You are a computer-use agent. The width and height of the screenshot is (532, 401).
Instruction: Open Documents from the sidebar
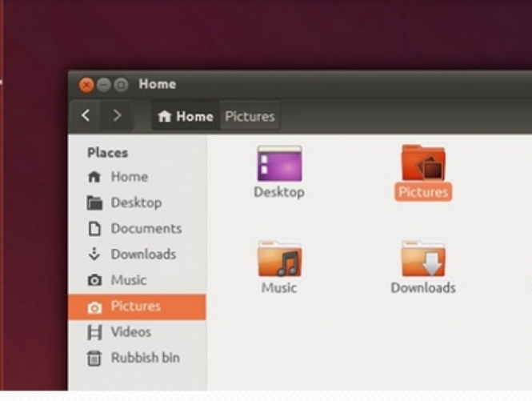point(146,229)
